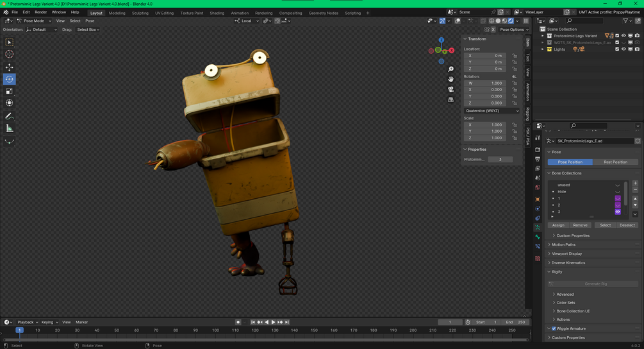Image resolution: width=644 pixels, height=349 pixels.
Task: Click the End frame field in timeline
Action: pyautogui.click(x=515, y=322)
